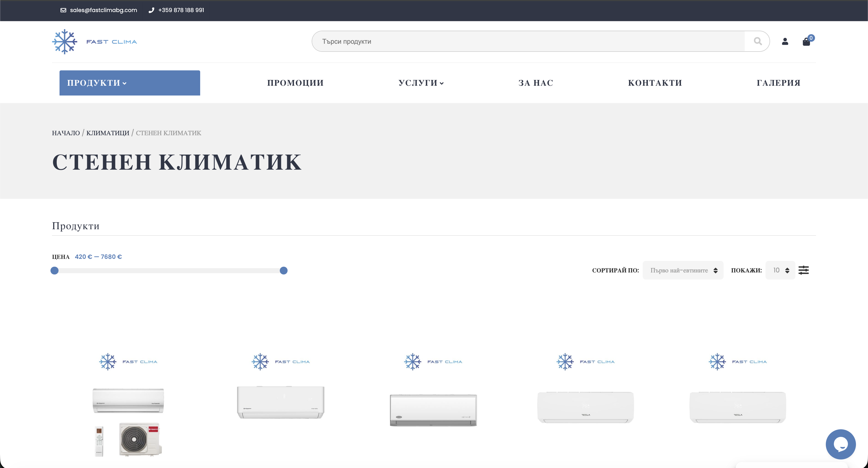
Task: Open the second product air conditioner image
Action: (x=280, y=402)
